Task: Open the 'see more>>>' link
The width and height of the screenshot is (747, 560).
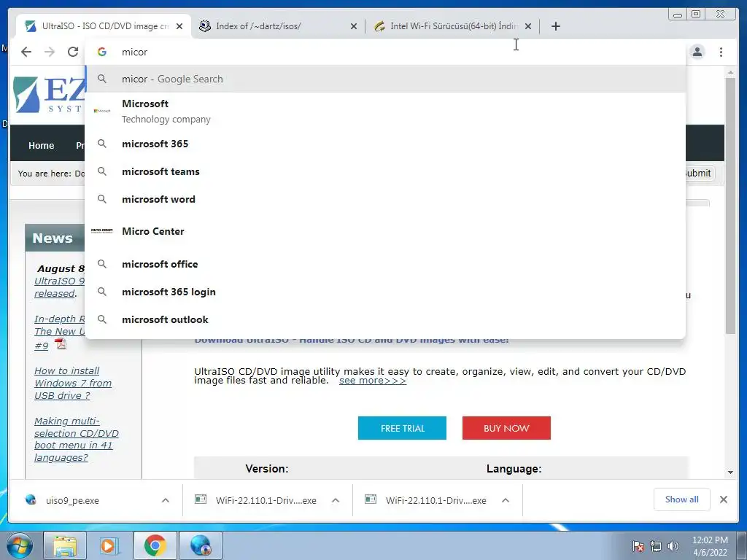Action: pyautogui.click(x=373, y=381)
